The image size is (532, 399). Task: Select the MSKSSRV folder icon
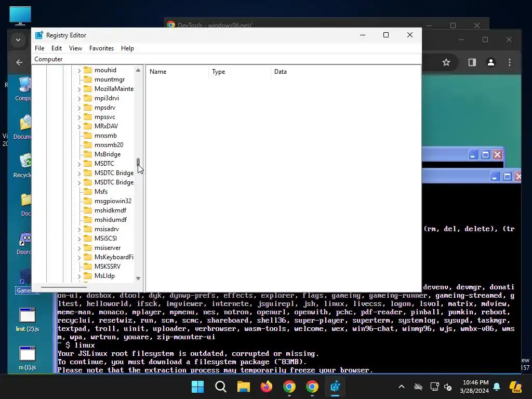(x=88, y=267)
